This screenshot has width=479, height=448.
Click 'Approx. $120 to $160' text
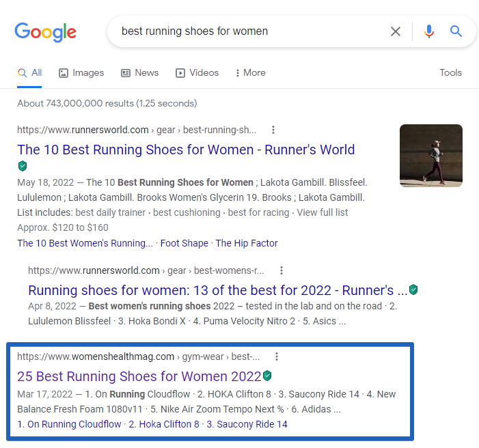click(63, 227)
